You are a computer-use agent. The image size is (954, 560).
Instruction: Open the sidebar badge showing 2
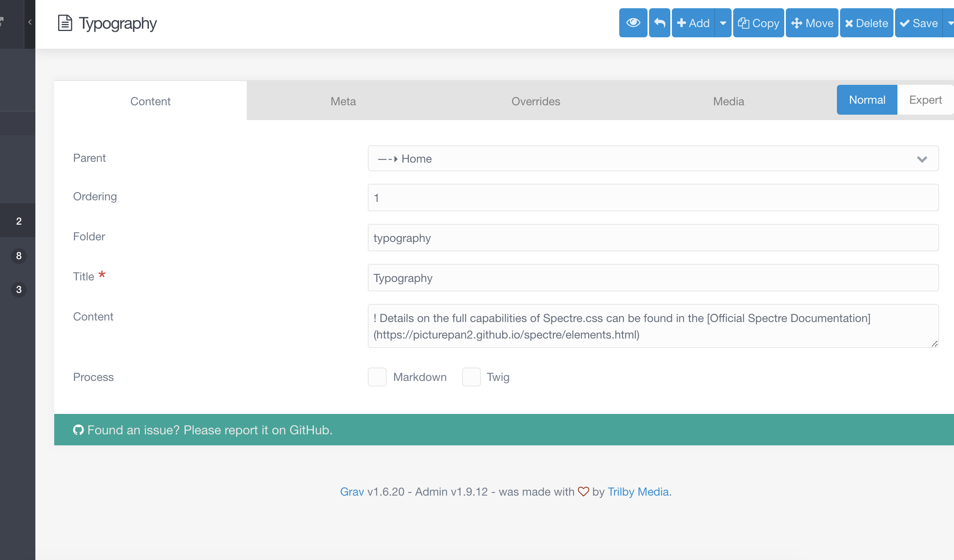(18, 221)
